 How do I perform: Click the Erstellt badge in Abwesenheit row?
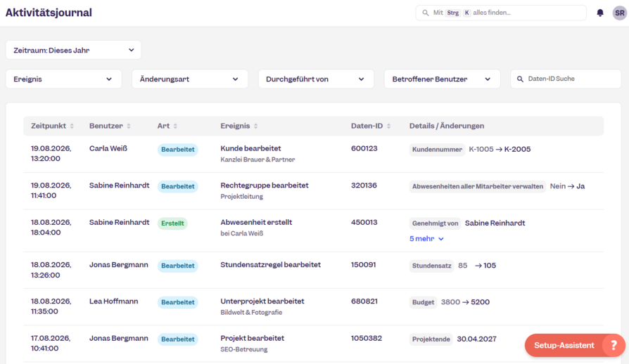click(x=172, y=223)
